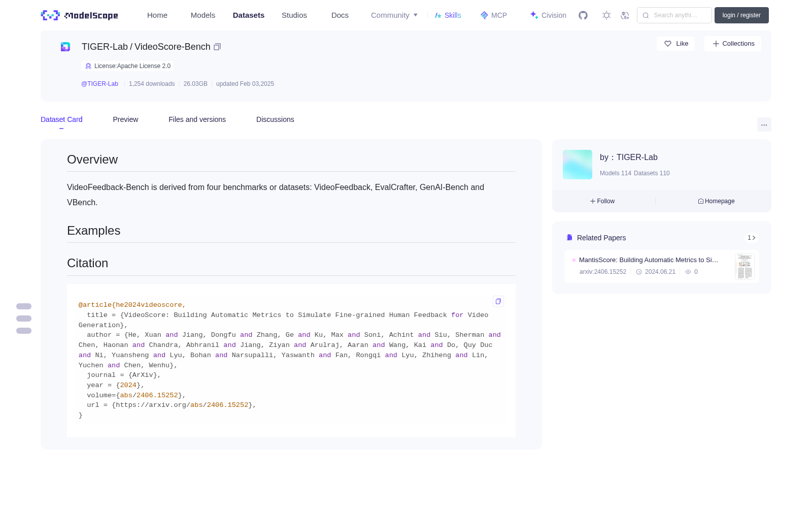Open the Models navigation item
Viewport: 812px width, 508px height.
[203, 15]
